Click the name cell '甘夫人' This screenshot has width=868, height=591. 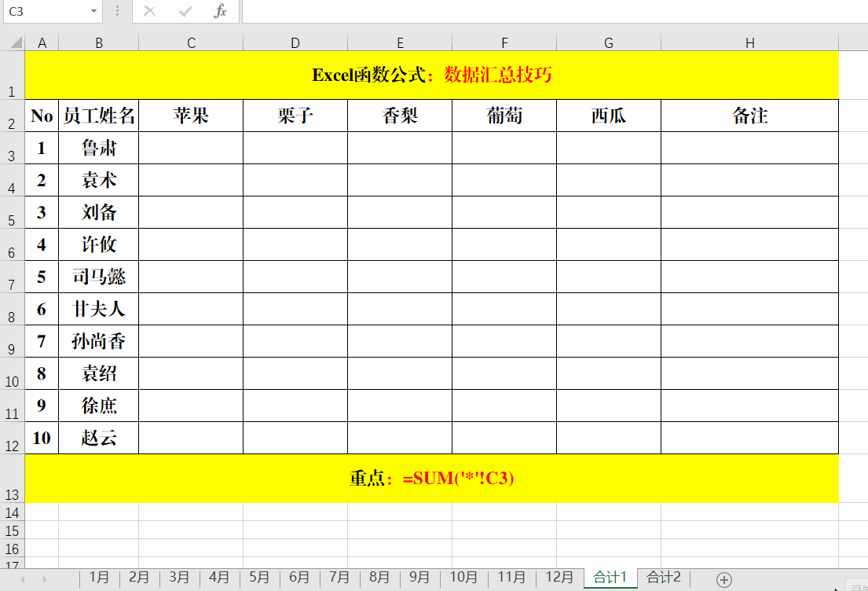(98, 309)
